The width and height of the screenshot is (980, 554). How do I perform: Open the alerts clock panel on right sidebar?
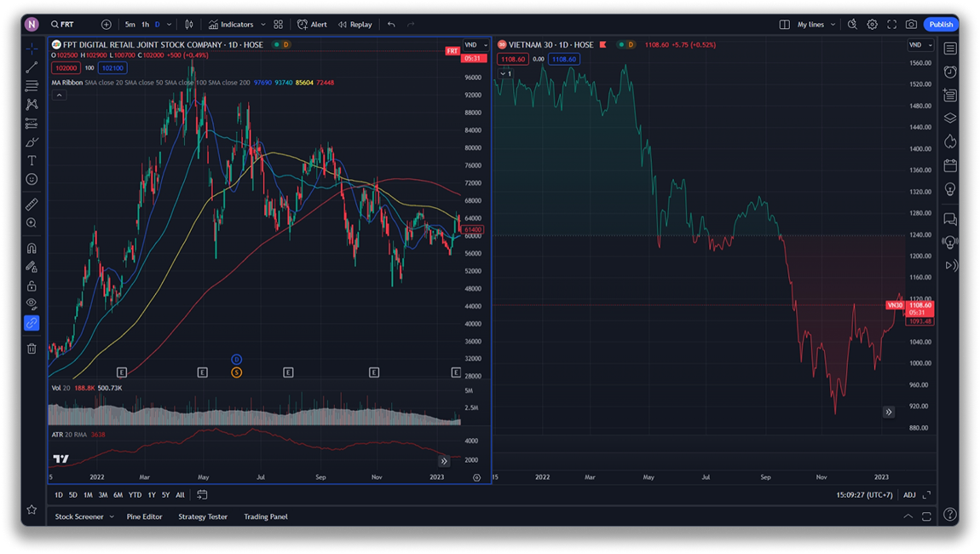(950, 72)
